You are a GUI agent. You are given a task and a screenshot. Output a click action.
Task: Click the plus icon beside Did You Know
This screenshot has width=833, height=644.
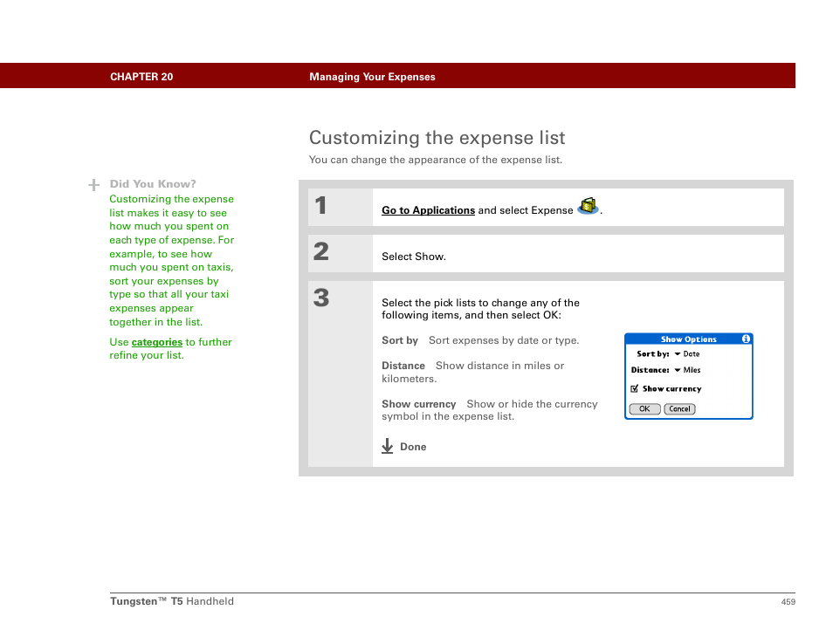coord(94,185)
